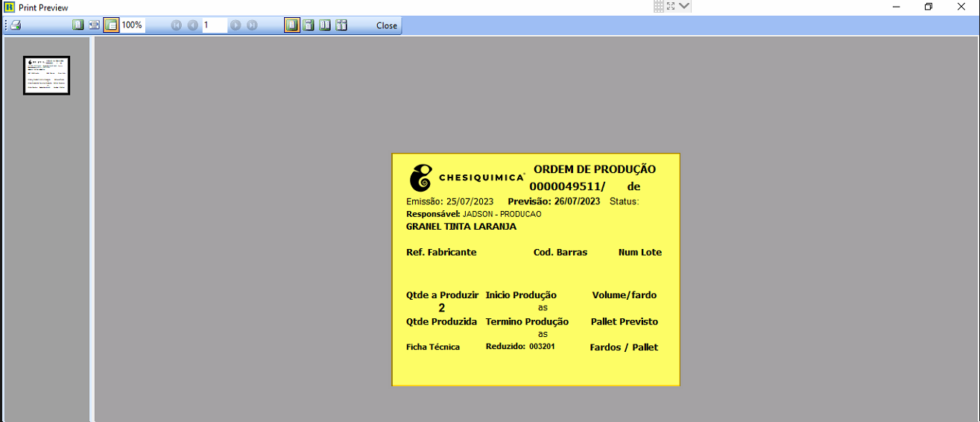Click 'Ficha Técnica' label
Screen dimensions: 980x422
(x=433, y=347)
